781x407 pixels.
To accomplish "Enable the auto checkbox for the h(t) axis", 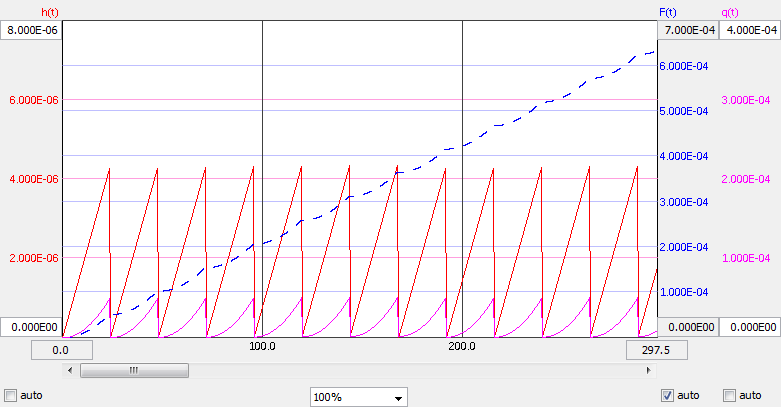I will point(11,395).
